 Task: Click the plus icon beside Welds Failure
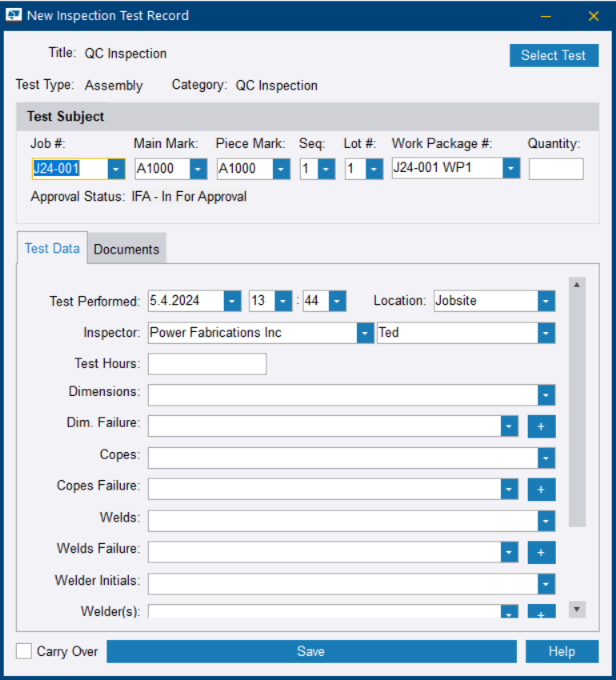541,552
